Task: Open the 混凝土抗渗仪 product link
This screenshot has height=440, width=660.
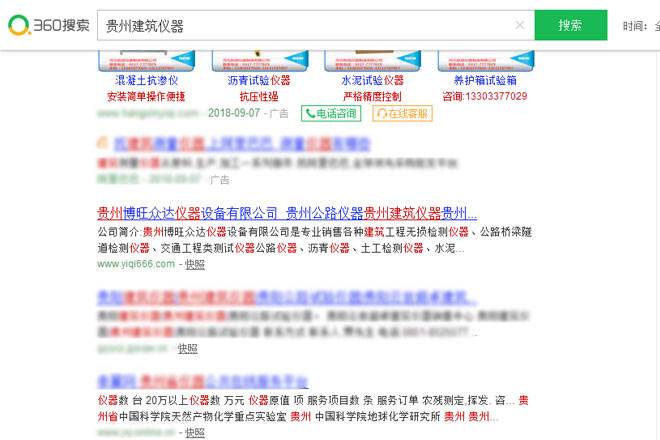Action: point(147,80)
